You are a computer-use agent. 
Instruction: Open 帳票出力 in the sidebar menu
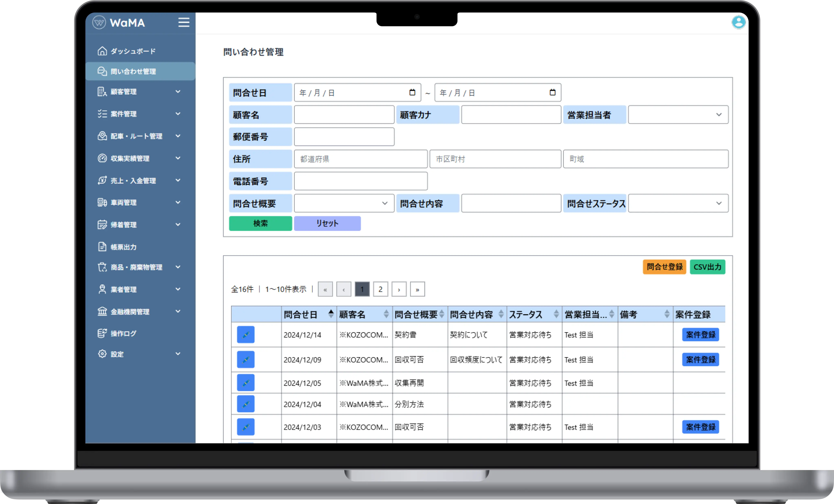point(124,247)
